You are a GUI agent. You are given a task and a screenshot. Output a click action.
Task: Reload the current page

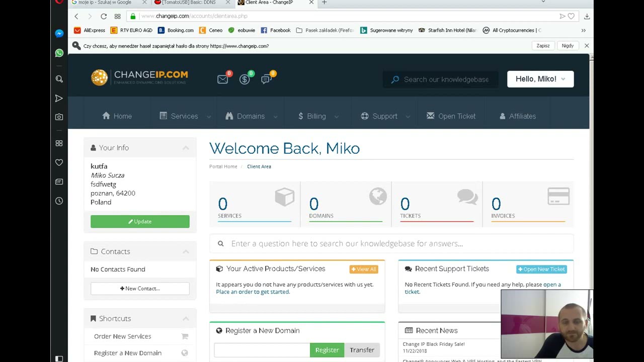[x=104, y=16]
